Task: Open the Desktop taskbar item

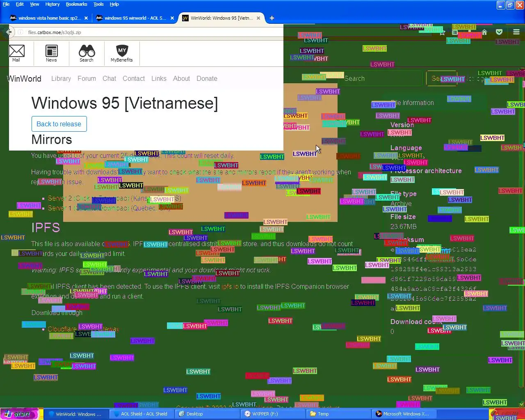Action: tap(207, 414)
